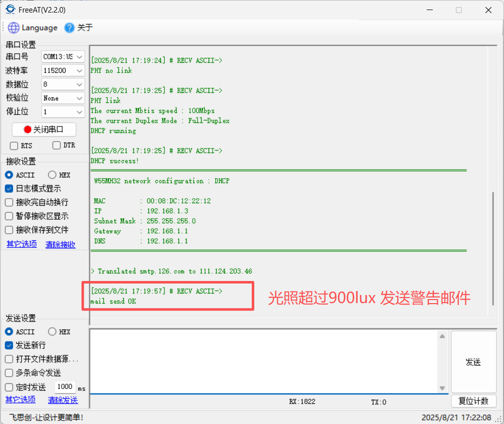
Task: Open the 关于 menu item
Action: pyautogui.click(x=85, y=28)
